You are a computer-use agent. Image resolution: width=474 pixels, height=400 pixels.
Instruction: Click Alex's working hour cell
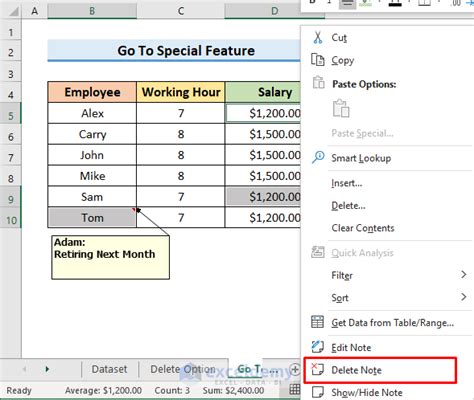click(x=181, y=113)
